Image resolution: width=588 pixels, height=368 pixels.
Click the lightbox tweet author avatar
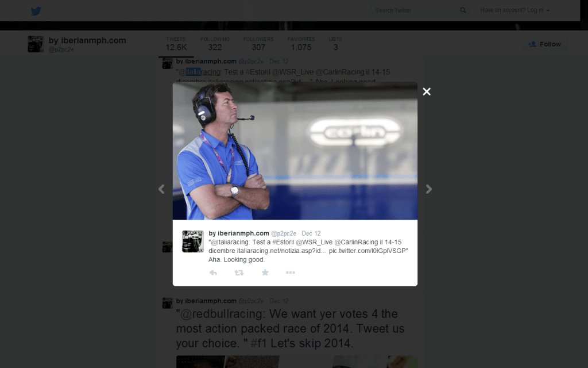(193, 241)
